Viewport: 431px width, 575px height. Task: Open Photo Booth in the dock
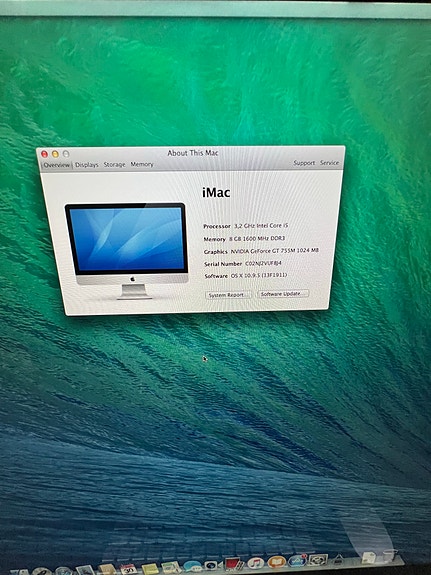(x=234, y=564)
